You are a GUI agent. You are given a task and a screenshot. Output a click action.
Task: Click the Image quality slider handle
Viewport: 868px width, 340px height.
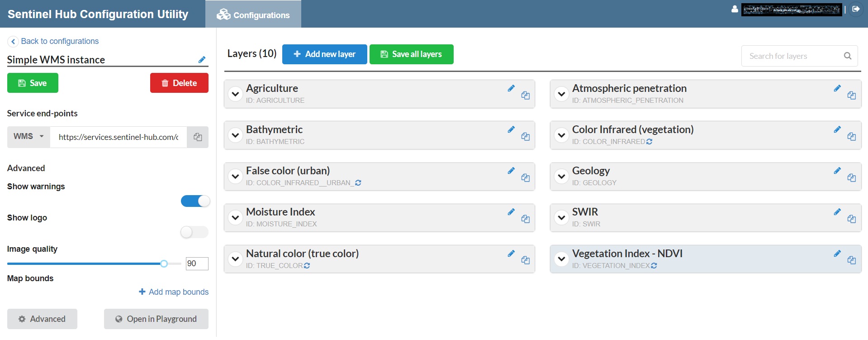click(164, 263)
